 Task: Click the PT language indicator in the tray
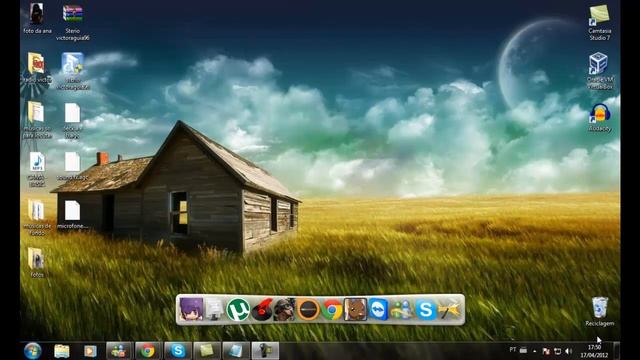click(513, 350)
